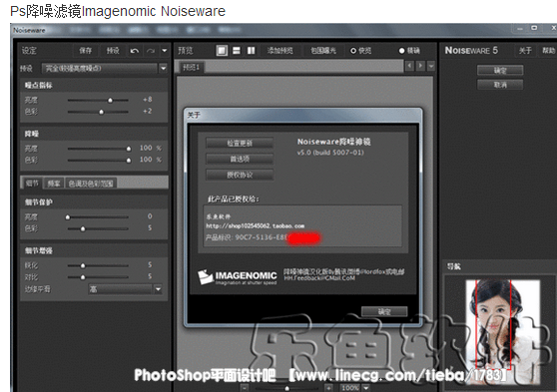Viewport: 557px width, 392px height.
Task: Click the redo arrow icon in settings panel
Action: (x=151, y=51)
